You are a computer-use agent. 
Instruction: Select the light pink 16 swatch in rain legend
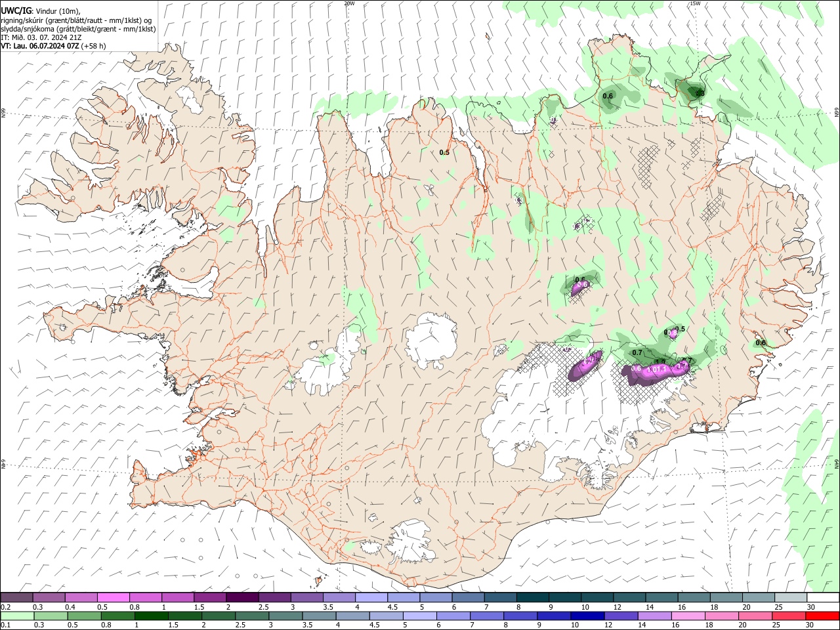pyautogui.click(x=688, y=616)
